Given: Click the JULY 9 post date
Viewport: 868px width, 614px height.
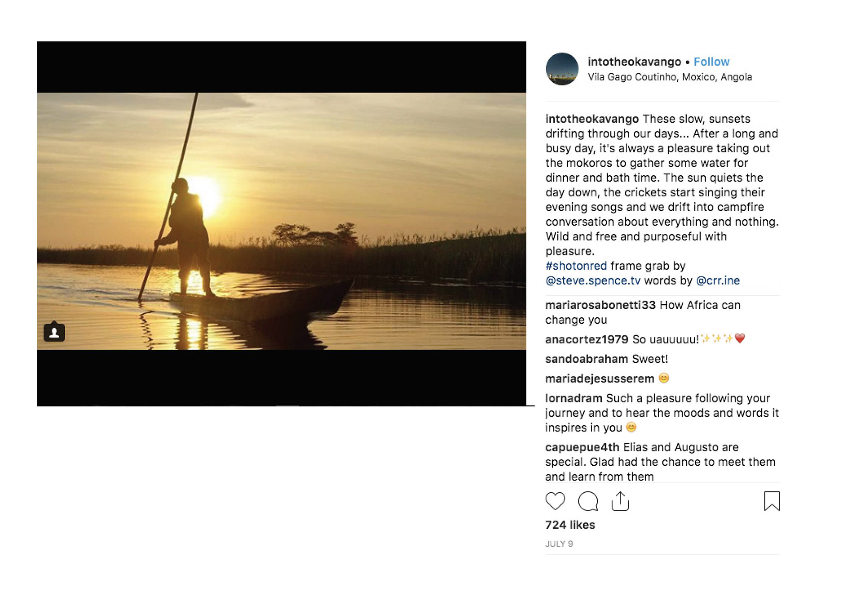Looking at the screenshot, I should tap(559, 544).
